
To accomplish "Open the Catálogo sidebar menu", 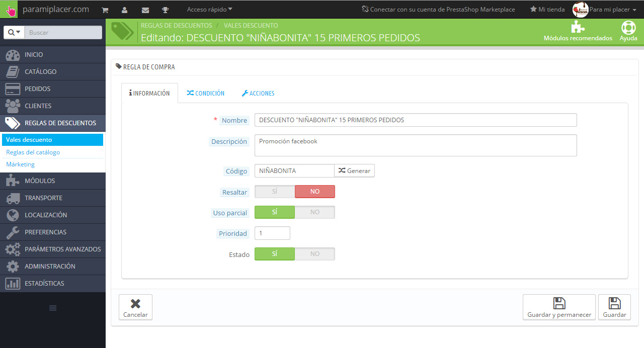I will [x=53, y=71].
